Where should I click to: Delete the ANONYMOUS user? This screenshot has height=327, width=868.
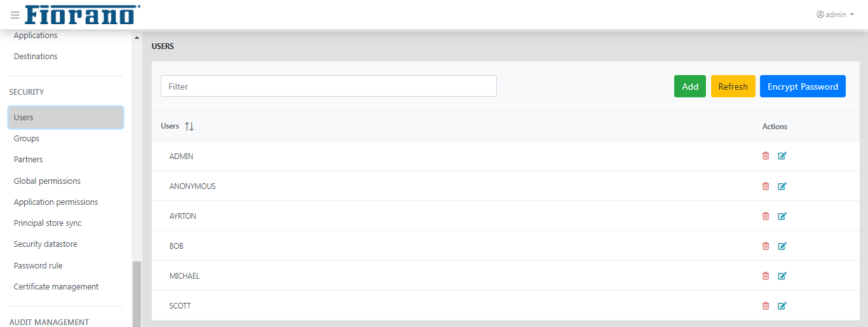click(766, 186)
